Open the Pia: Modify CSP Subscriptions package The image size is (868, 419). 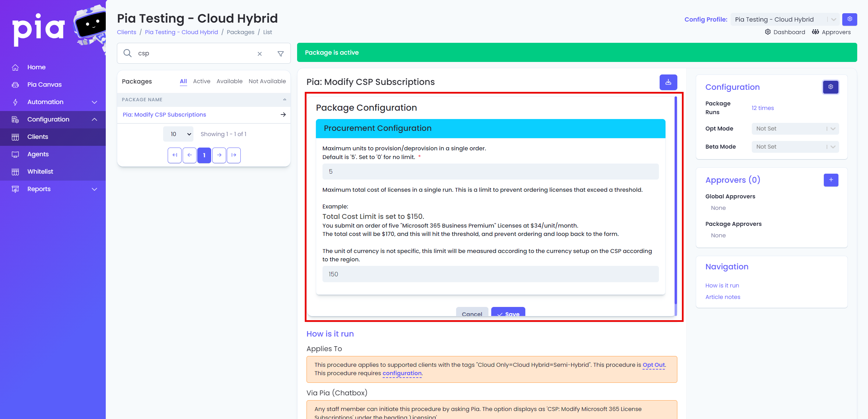coord(164,114)
